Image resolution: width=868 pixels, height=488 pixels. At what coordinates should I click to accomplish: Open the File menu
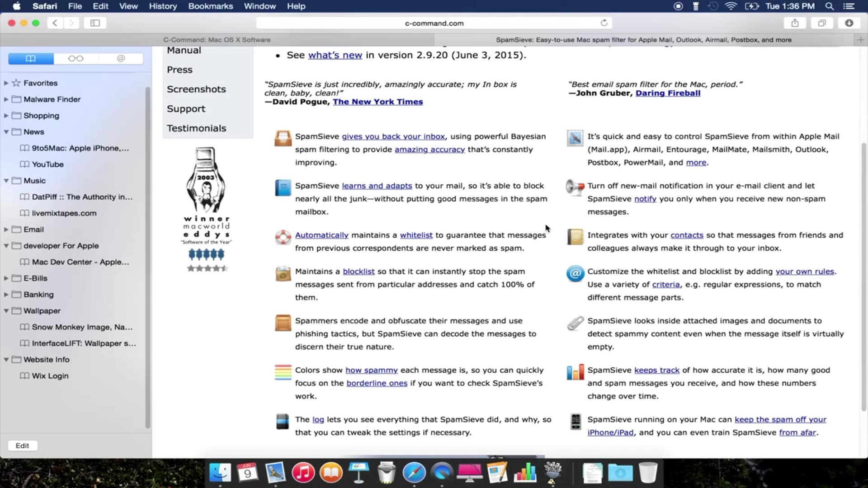[75, 6]
